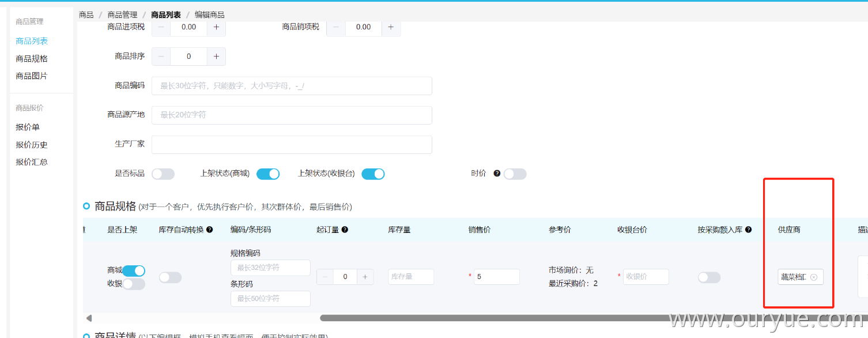Open 报价单 in sidebar menu
Image resolution: width=868 pixels, height=338 pixels.
[28, 127]
